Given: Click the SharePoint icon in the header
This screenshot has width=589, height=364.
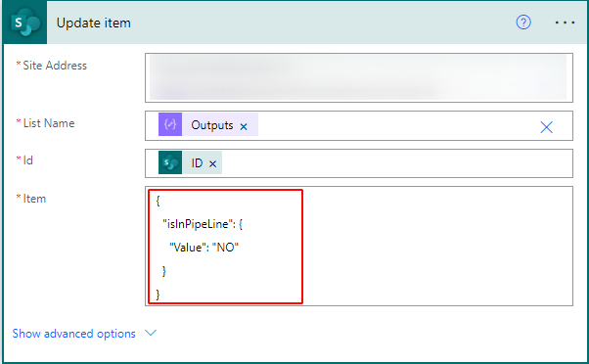Looking at the screenshot, I should [x=25, y=23].
